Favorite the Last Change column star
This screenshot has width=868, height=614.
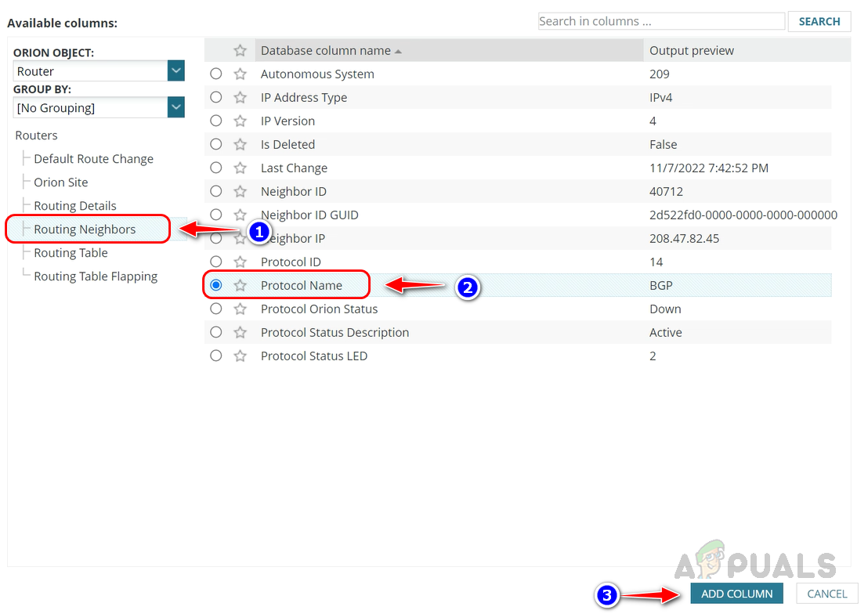pos(240,168)
